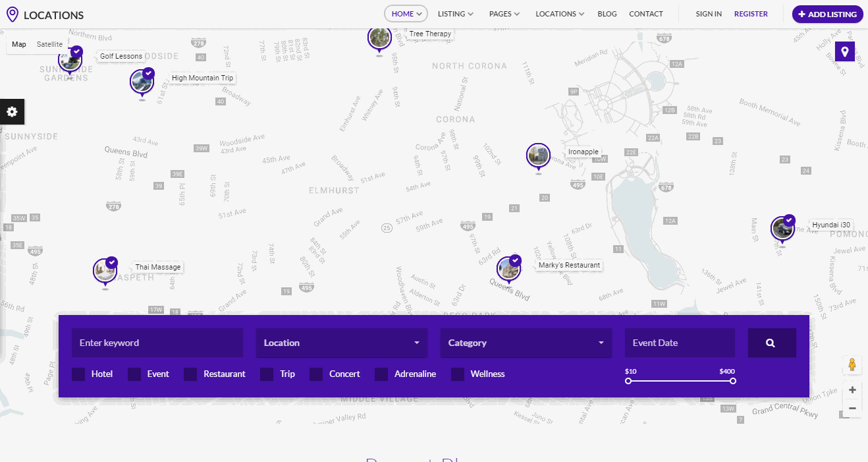Open the BLOG menu item
Image resolution: width=868 pixels, height=462 pixels.
pyautogui.click(x=607, y=14)
